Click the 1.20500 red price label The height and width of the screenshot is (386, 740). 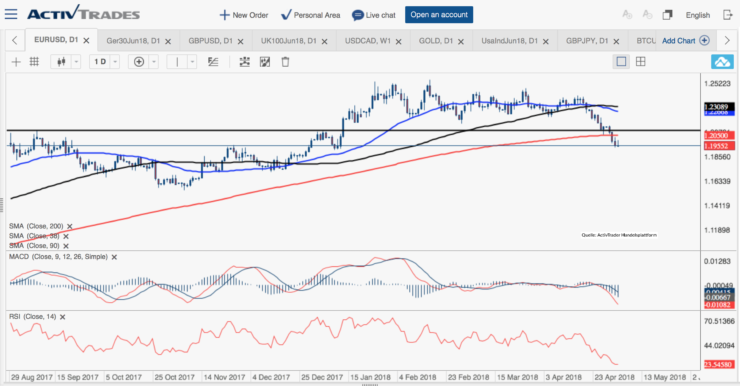719,135
